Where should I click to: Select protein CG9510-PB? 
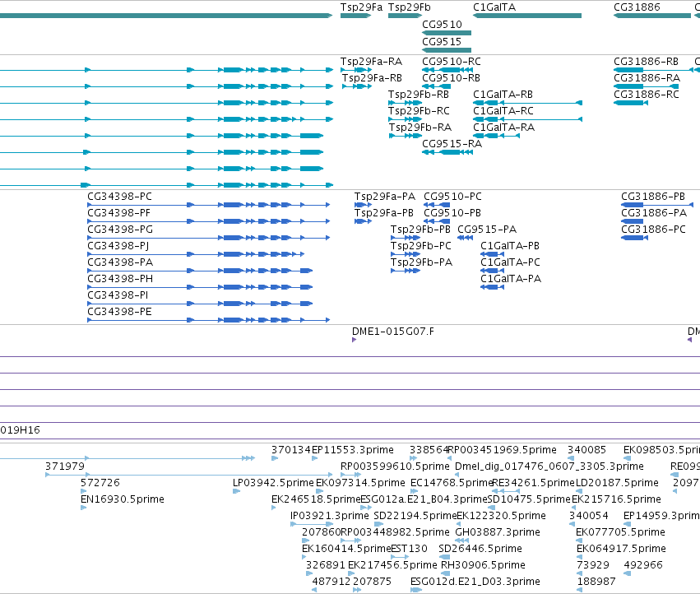click(452, 213)
